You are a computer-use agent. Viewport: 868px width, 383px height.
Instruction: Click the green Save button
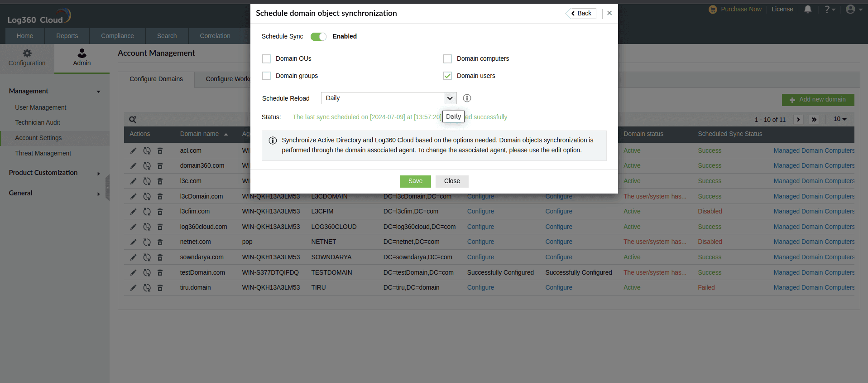415,181
